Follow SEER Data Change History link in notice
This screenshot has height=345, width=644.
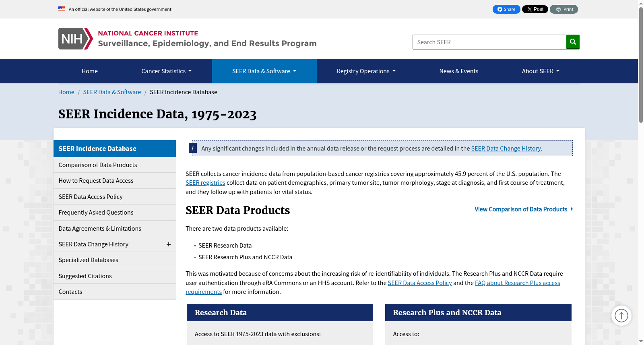point(506,149)
